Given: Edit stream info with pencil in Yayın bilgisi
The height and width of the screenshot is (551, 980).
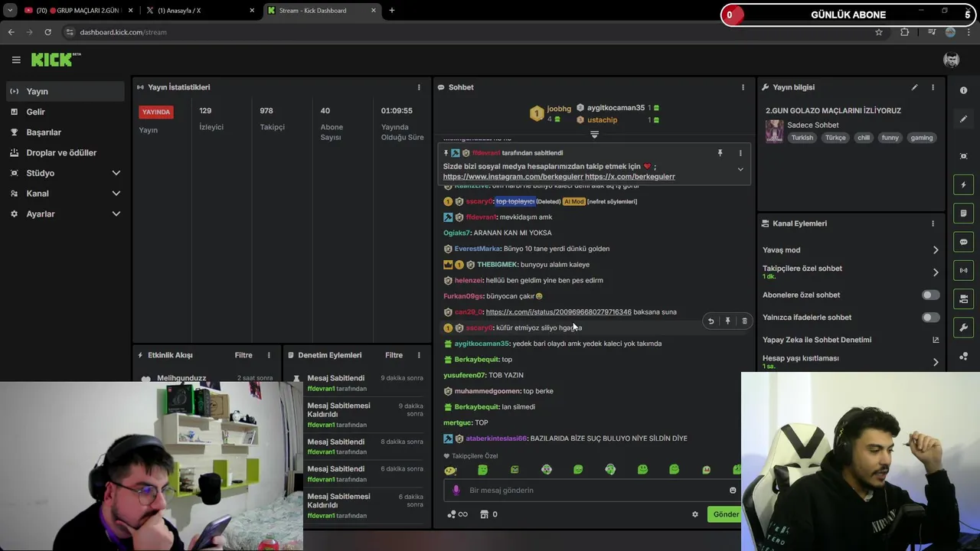Looking at the screenshot, I should click(914, 87).
